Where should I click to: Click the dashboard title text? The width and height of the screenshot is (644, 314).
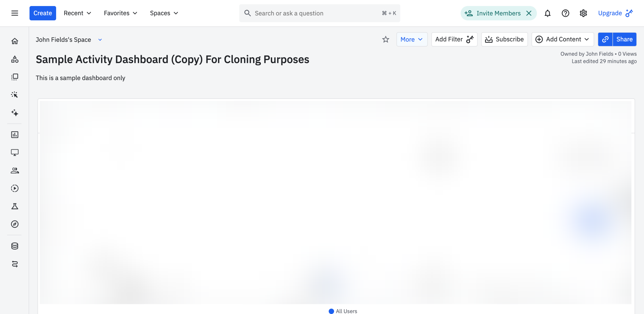[172, 59]
